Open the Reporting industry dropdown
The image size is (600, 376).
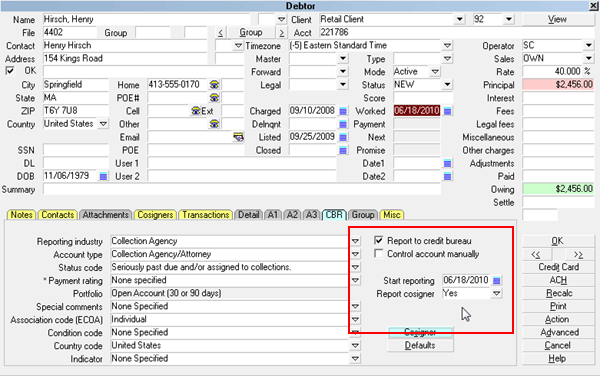click(355, 241)
